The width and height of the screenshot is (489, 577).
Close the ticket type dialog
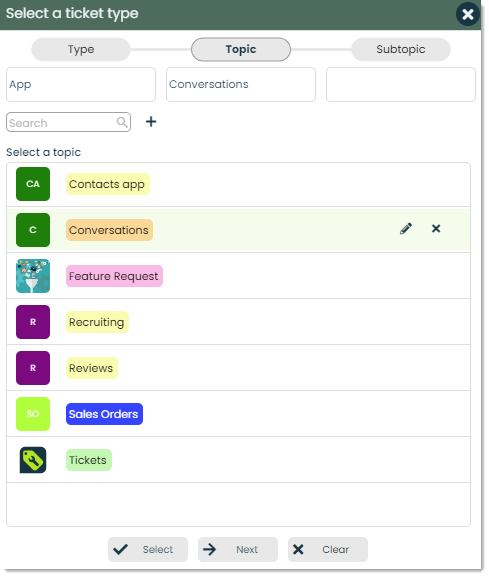coord(468,14)
